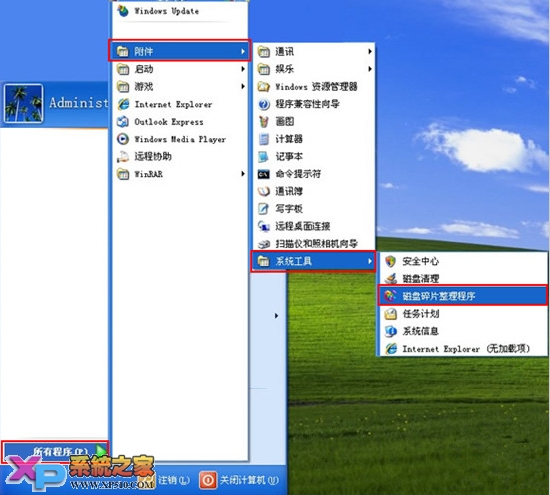Click the 注销 log off button
This screenshot has width=550, height=495.
pyautogui.click(x=168, y=480)
